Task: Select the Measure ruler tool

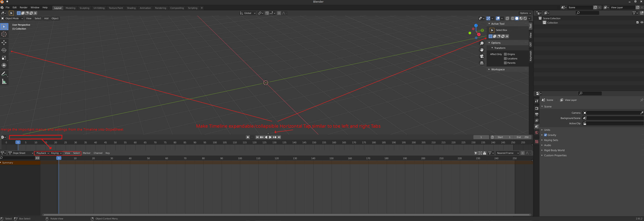Action: point(4,82)
